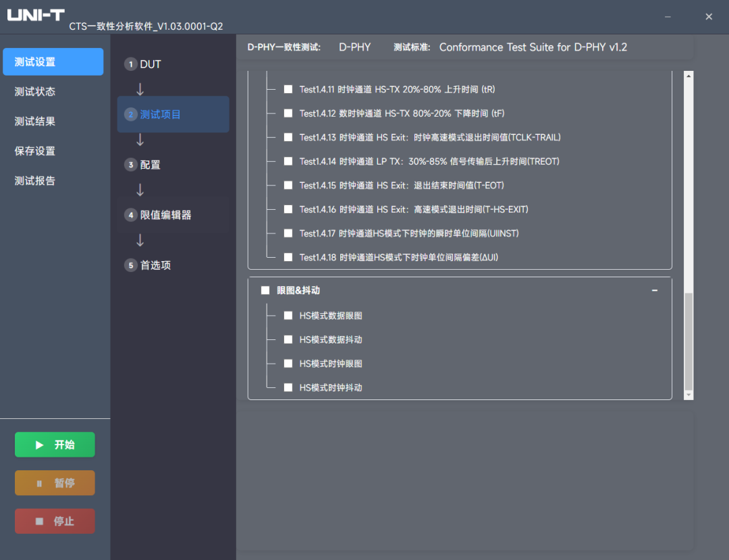The width and height of the screenshot is (729, 560).
Task: Click the step 4 number badge beside 限值编辑器
Action: click(x=131, y=215)
